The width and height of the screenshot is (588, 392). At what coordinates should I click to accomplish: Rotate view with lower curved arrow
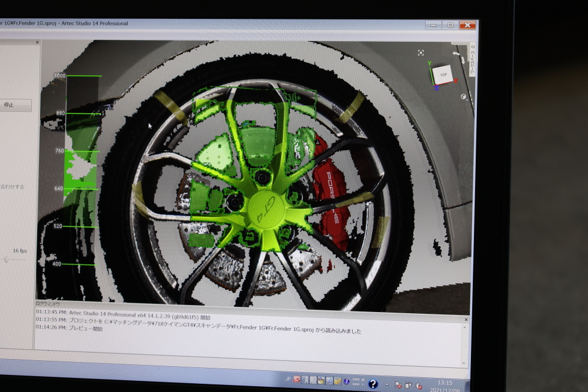(x=463, y=59)
